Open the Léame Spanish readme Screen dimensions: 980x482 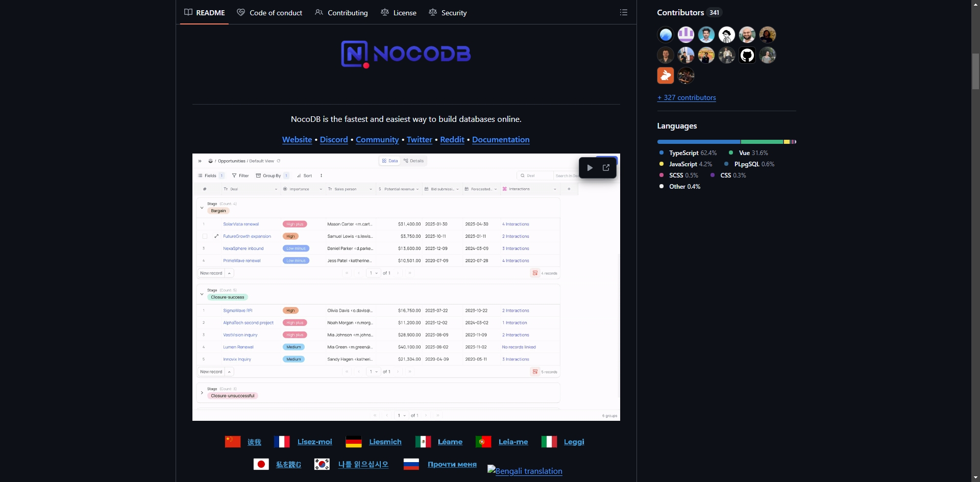pyautogui.click(x=450, y=442)
